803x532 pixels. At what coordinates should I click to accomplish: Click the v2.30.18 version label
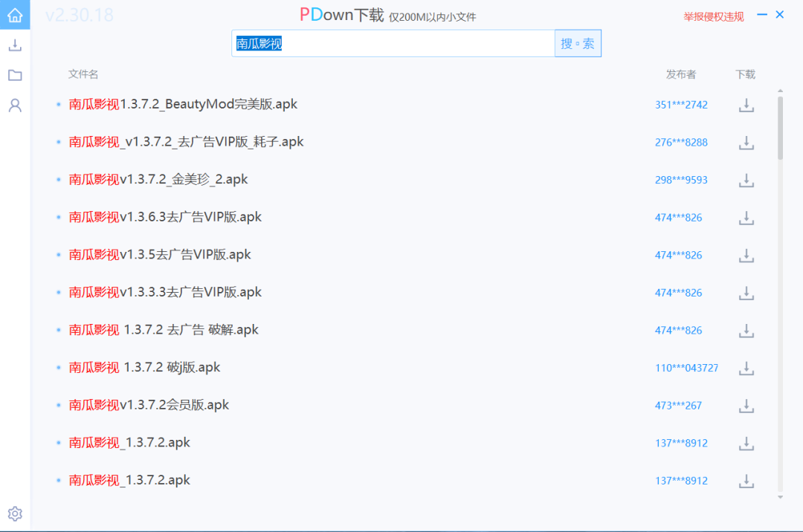80,16
